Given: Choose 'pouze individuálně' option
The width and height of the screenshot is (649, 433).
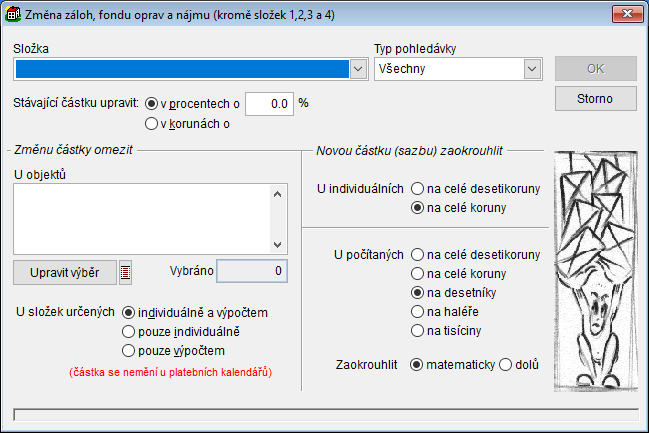Looking at the screenshot, I should [128, 331].
